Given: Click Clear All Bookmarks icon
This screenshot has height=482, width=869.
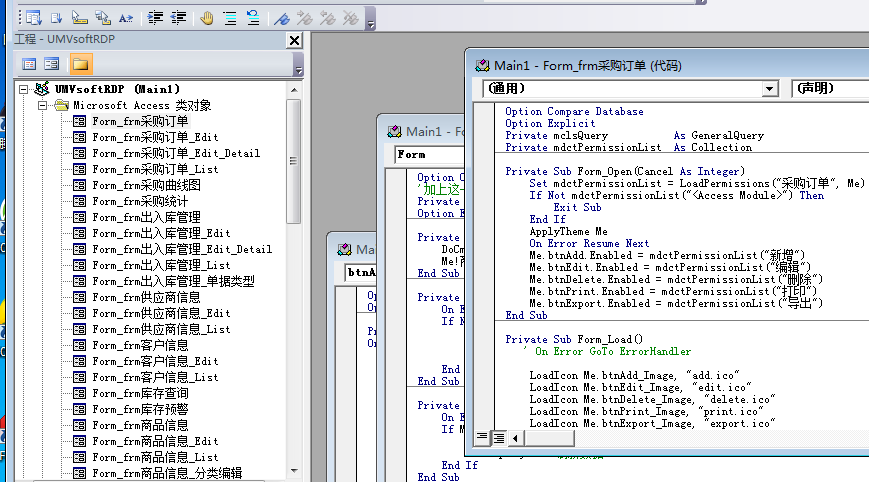Looking at the screenshot, I should click(350, 18).
